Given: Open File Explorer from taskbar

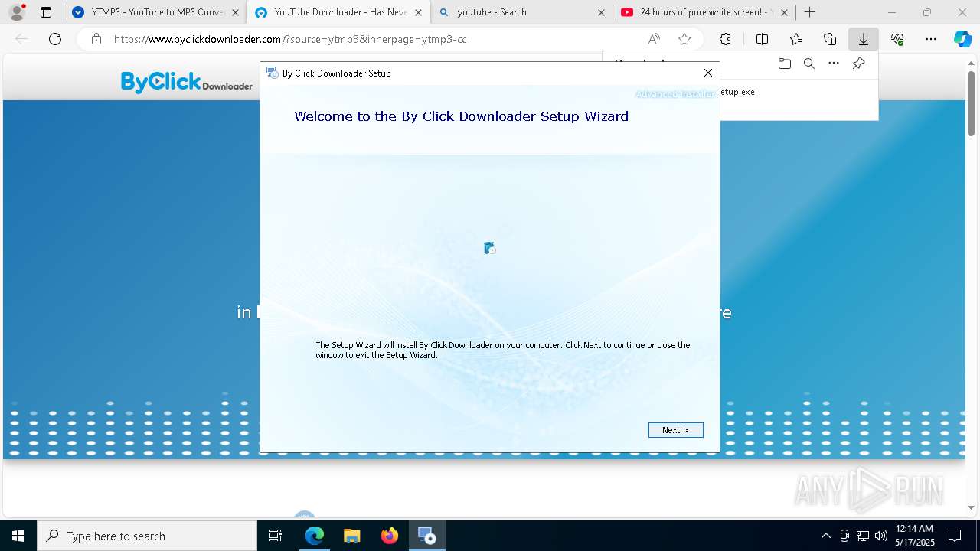Looking at the screenshot, I should point(352,536).
